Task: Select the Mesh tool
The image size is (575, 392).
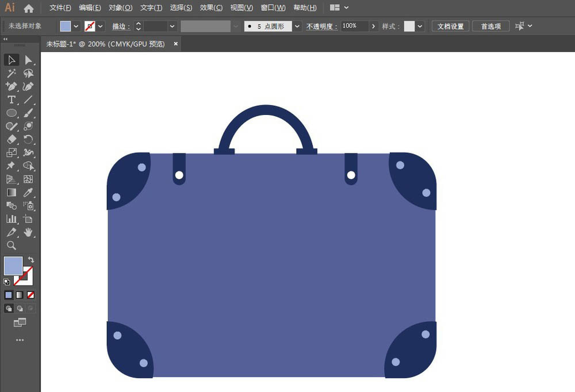Action: [x=28, y=179]
